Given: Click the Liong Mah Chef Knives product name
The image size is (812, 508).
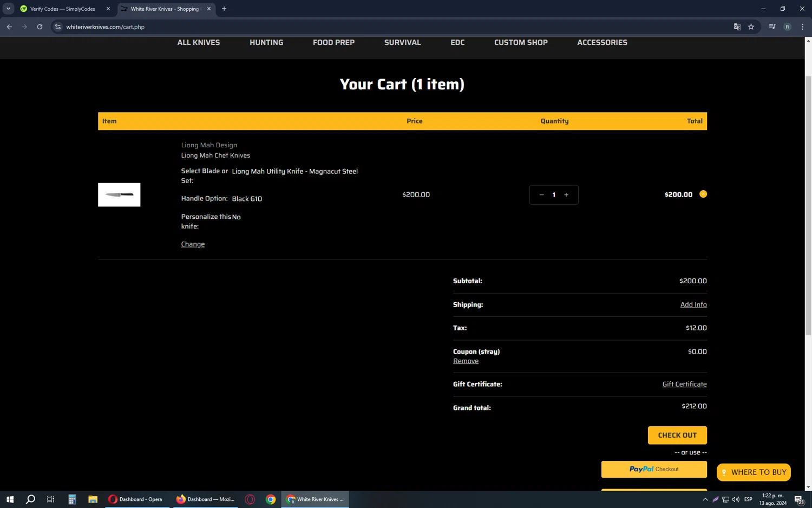Looking at the screenshot, I should (215, 155).
